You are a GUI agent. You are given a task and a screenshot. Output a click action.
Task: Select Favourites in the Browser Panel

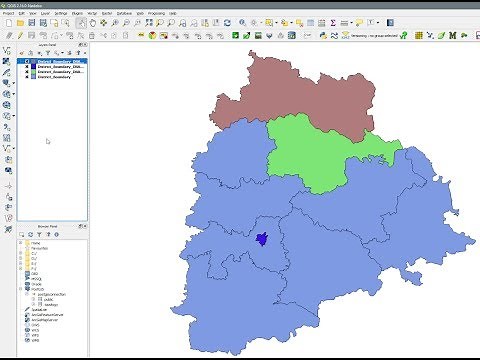pyautogui.click(x=39, y=248)
